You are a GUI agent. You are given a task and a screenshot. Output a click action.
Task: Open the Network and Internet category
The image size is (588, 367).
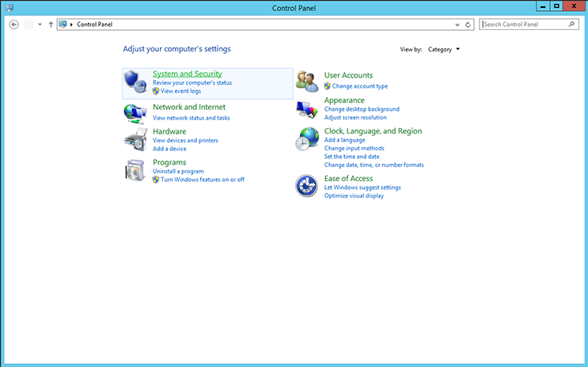pos(189,108)
